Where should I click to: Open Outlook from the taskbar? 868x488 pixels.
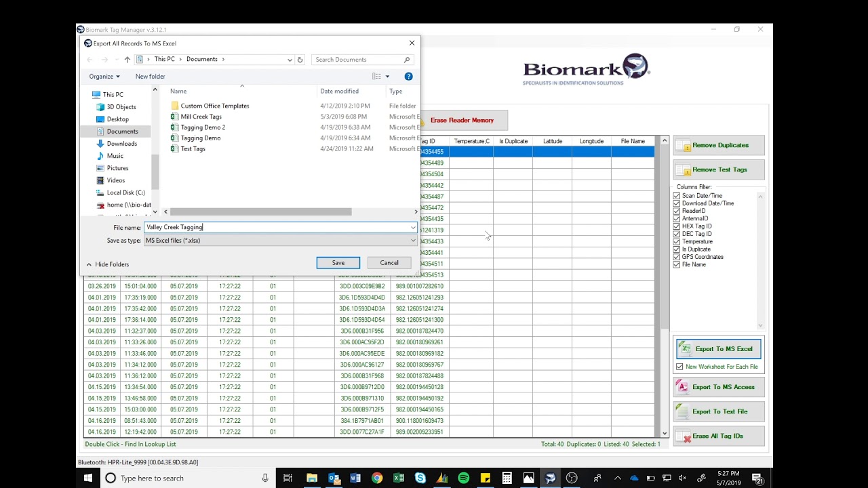(x=334, y=478)
